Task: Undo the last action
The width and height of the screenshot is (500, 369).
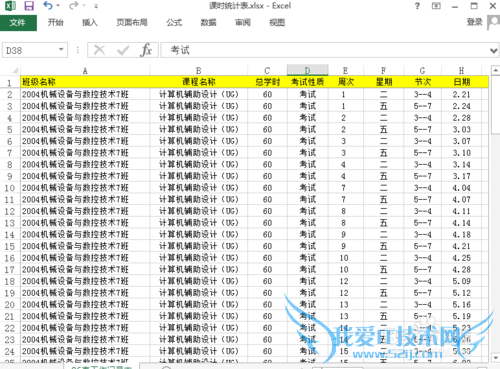Action: pos(48,5)
